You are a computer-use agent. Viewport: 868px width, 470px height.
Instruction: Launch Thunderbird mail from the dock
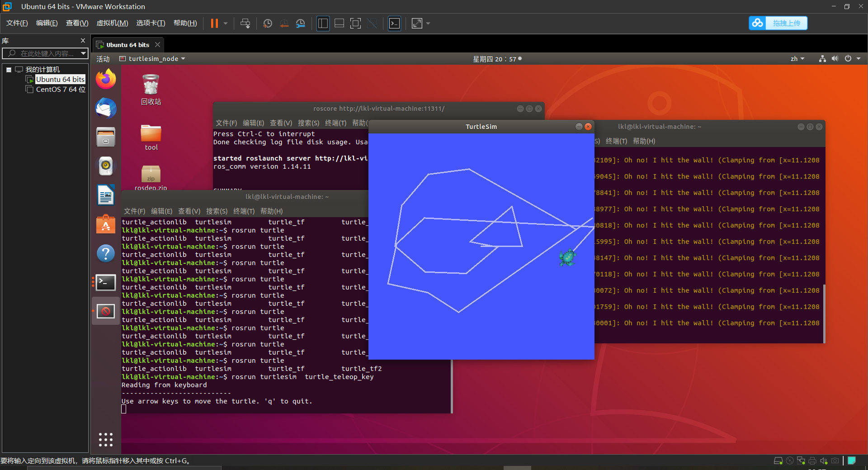pos(106,108)
